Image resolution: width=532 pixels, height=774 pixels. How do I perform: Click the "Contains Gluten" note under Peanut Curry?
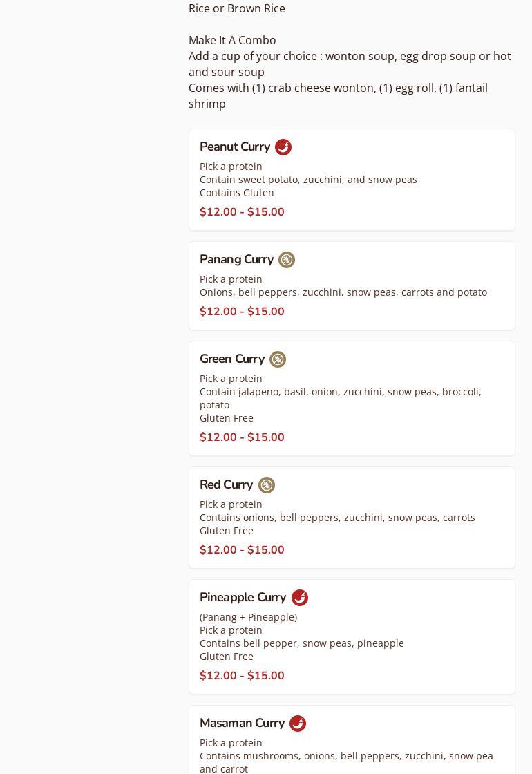pos(237,193)
